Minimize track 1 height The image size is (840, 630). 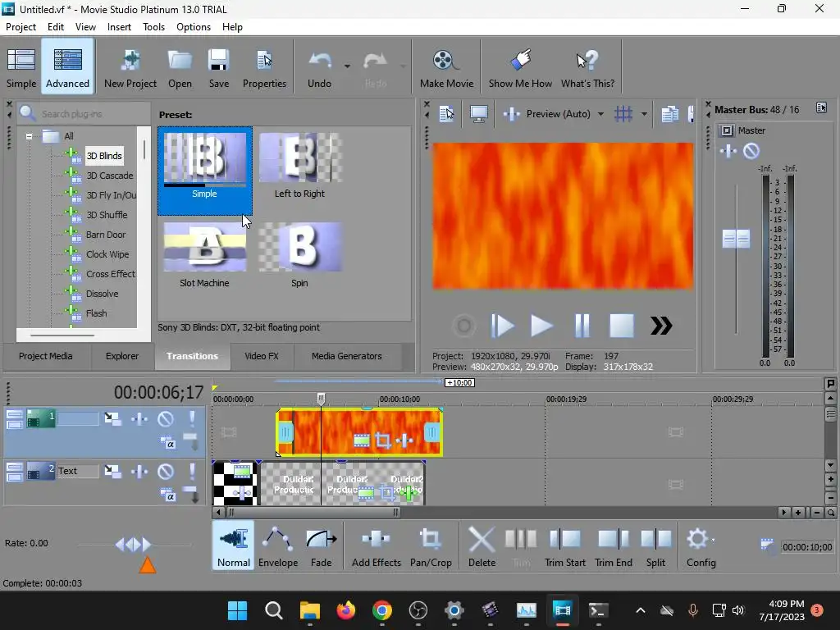15,414
